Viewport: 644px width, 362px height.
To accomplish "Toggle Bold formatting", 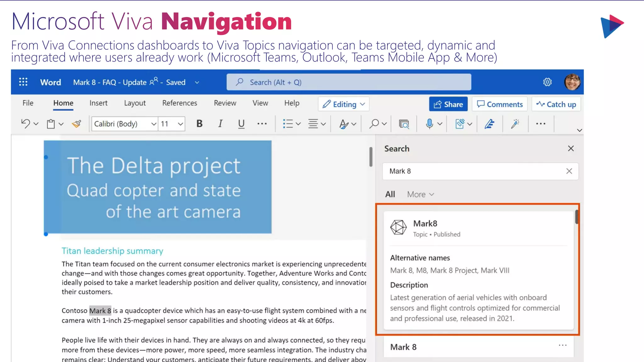I will point(199,124).
